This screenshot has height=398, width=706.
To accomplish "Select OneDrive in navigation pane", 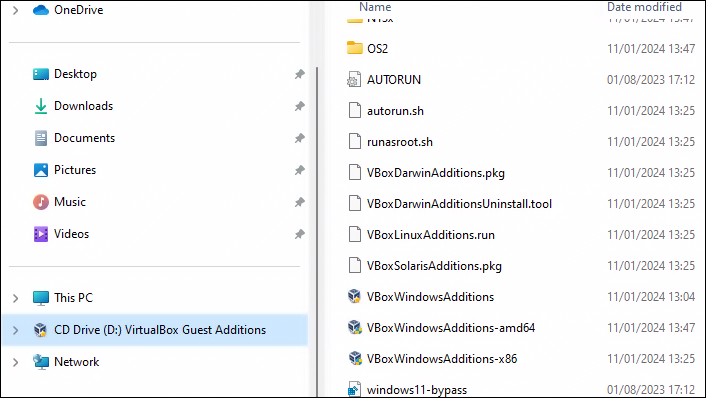I will pyautogui.click(x=79, y=10).
